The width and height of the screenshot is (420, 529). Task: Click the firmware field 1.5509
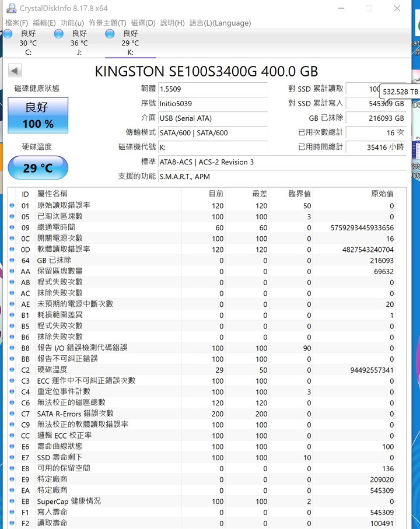(x=213, y=89)
